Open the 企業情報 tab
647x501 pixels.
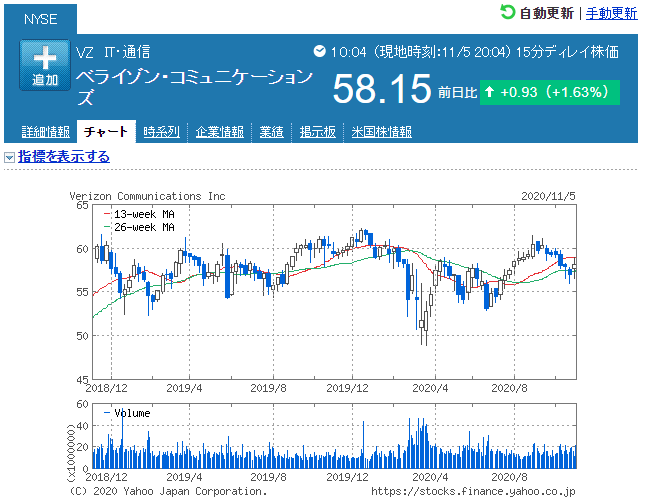[x=220, y=132]
